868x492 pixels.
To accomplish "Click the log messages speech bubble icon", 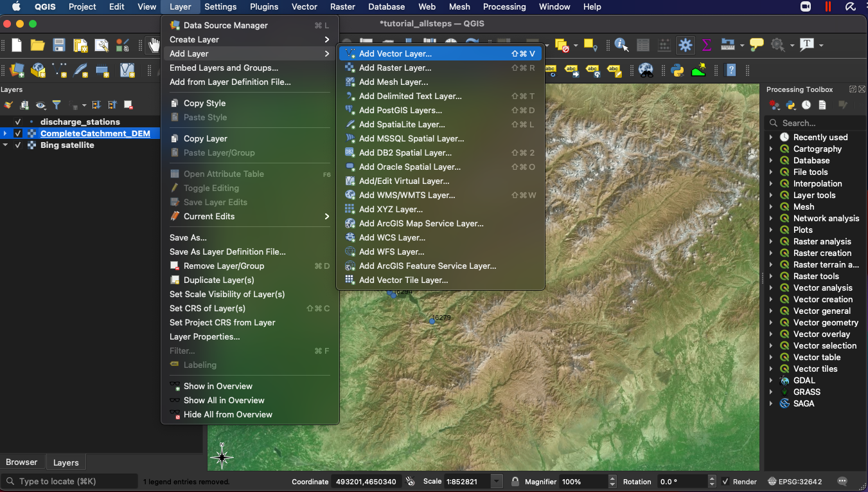I will point(842,481).
